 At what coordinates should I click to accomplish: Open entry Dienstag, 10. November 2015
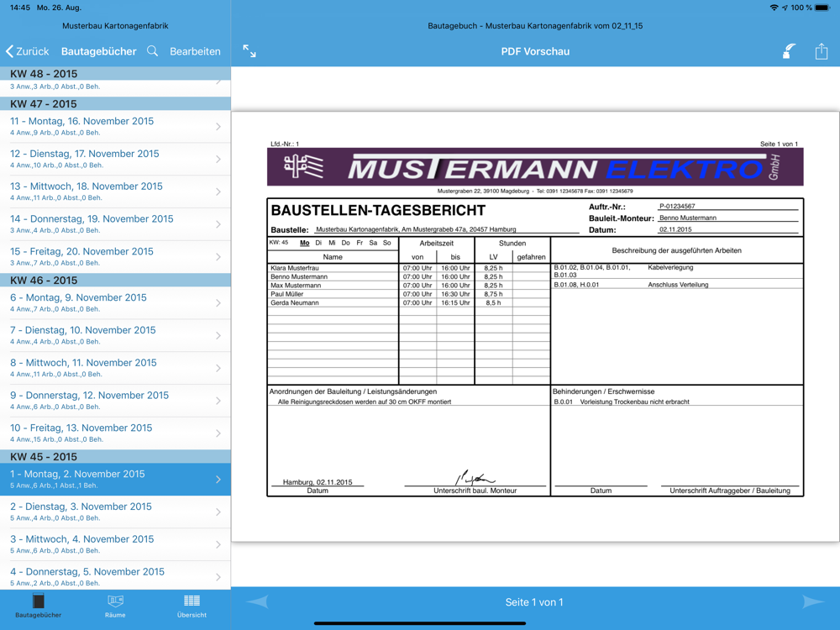[115, 335]
